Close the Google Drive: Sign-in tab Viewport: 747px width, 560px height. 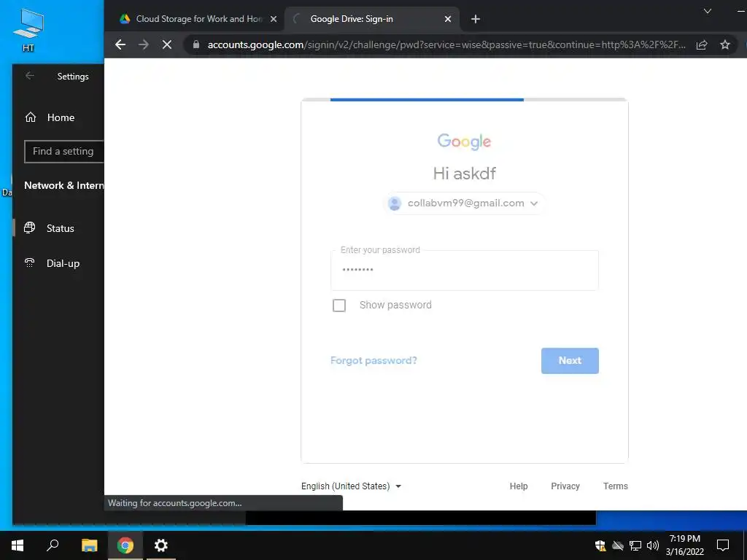click(x=448, y=19)
